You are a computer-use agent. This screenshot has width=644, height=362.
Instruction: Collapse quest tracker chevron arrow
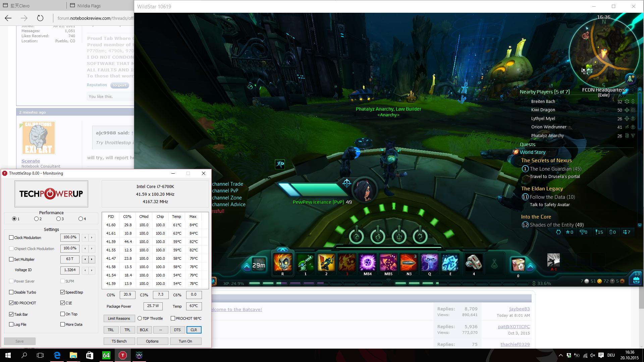[x=639, y=225]
